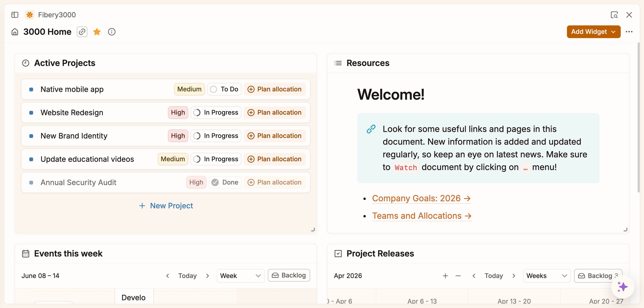Open Backlog in Project Releases
Image resolution: width=644 pixels, height=308 pixels.
tap(598, 276)
